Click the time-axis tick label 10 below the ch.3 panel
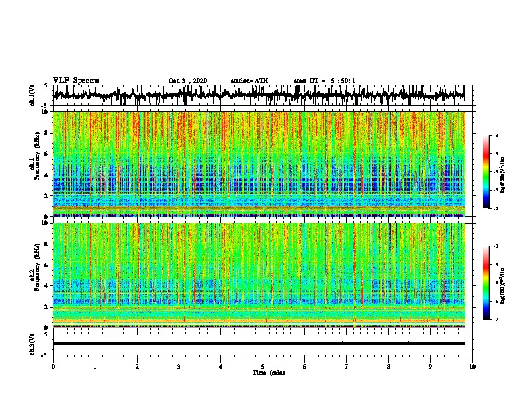This screenshot has height=411, width=532. 472,367
